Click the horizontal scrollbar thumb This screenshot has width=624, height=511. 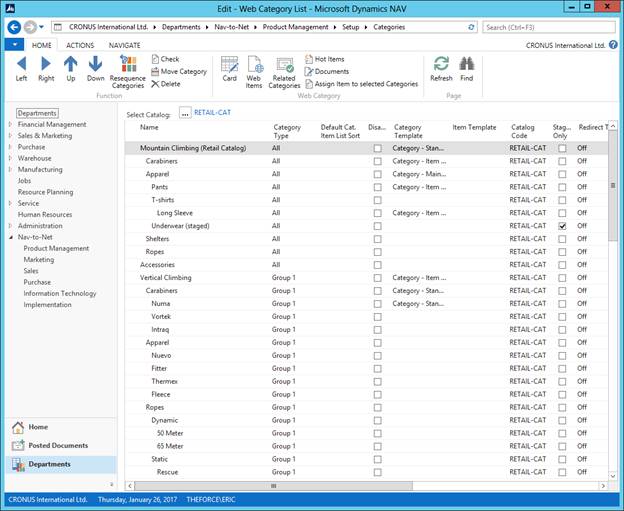tap(273, 486)
